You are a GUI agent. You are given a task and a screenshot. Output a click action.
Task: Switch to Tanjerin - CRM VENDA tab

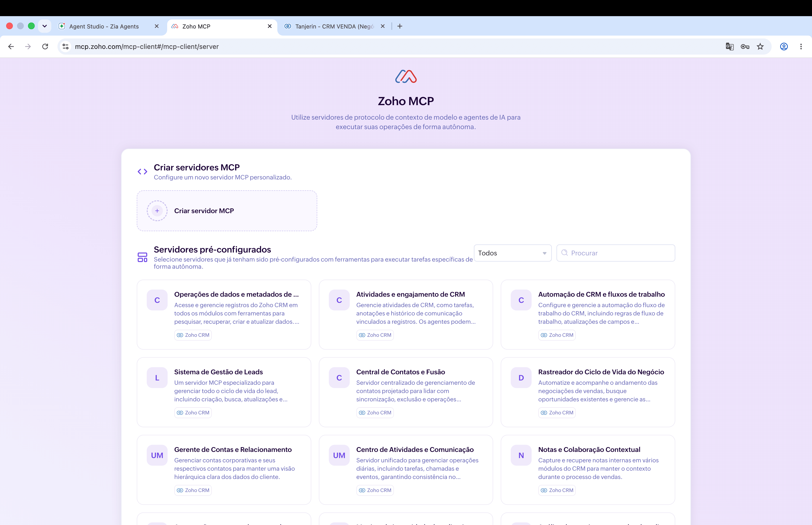(x=335, y=26)
